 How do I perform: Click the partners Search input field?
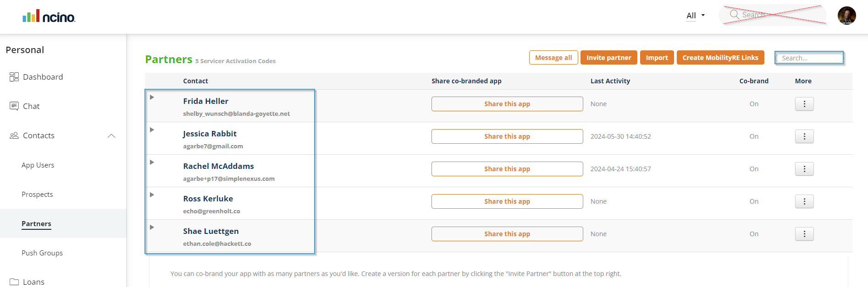[809, 58]
